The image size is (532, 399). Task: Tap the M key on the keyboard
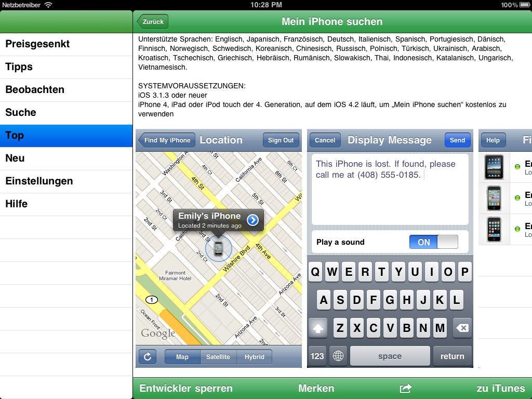tap(440, 328)
